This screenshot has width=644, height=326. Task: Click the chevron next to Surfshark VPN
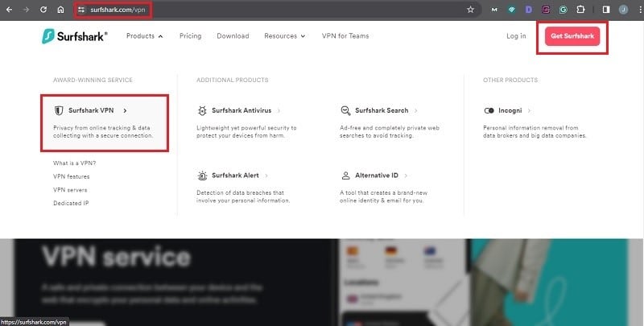[x=125, y=110]
